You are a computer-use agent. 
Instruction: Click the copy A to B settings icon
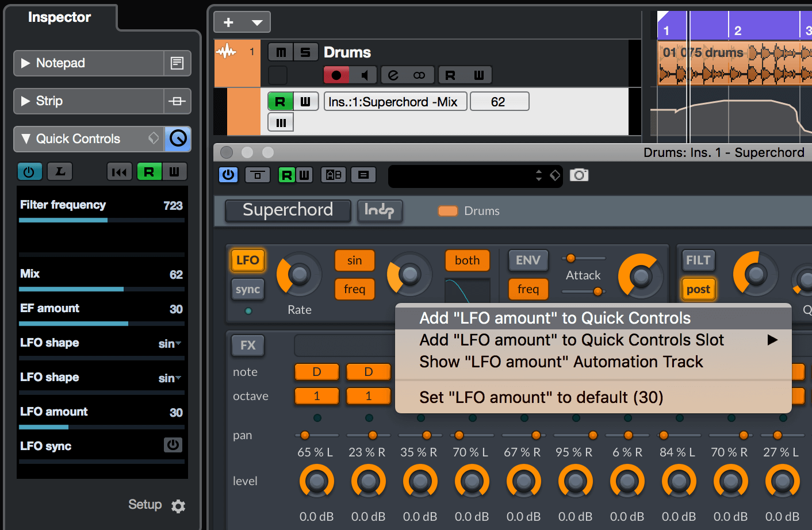point(363,175)
